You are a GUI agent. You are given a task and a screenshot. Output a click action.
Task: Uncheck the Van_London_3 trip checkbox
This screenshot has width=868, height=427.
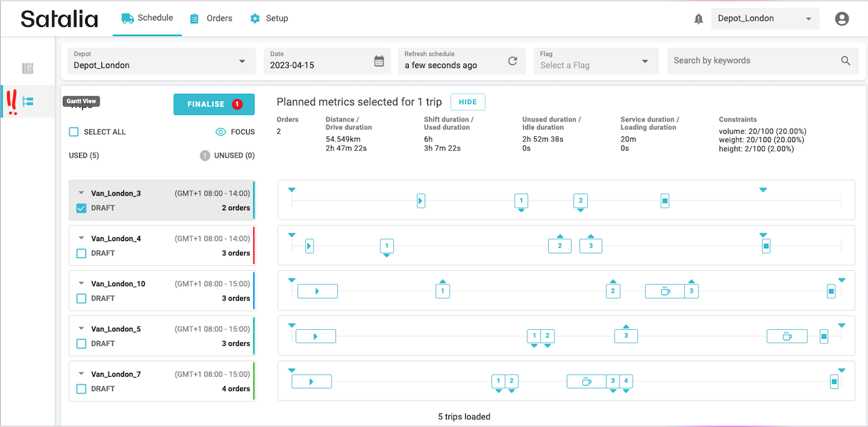[x=82, y=208]
